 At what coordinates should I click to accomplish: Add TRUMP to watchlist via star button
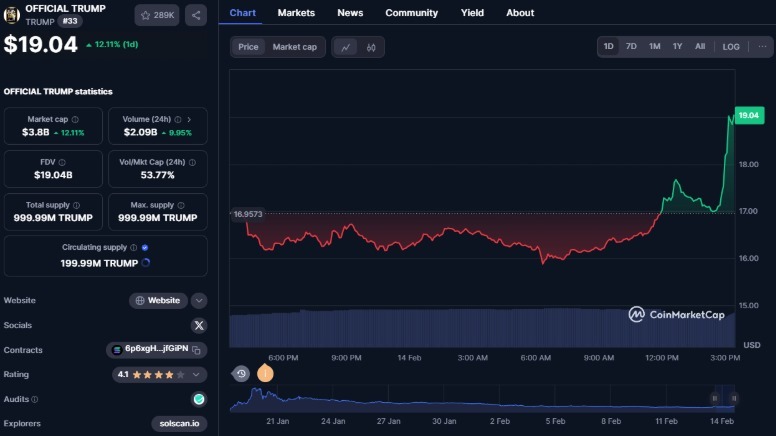[157, 15]
